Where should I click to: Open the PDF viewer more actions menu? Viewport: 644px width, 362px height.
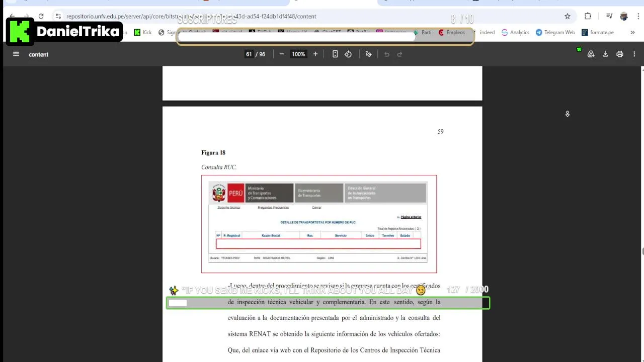click(x=634, y=54)
